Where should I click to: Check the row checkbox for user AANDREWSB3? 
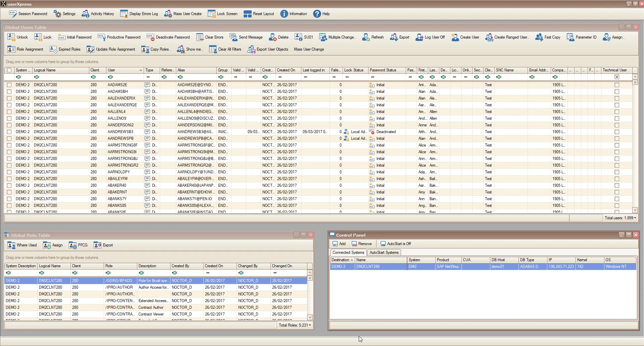9,132
